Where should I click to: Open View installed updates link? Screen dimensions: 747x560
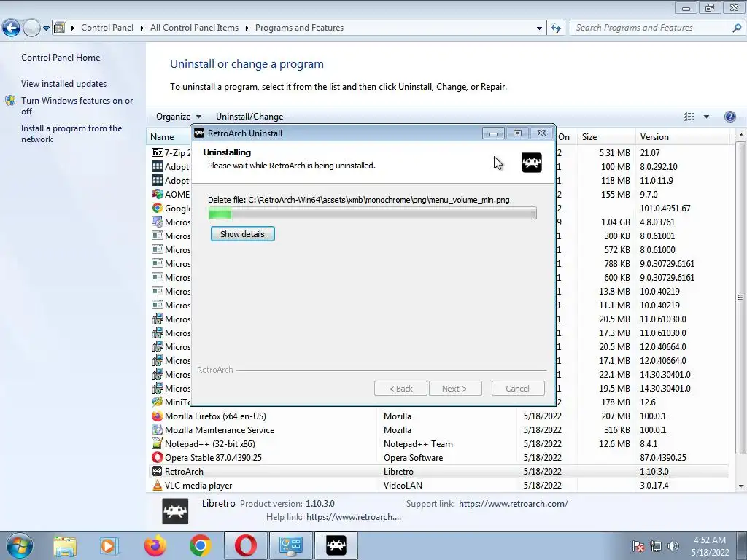(64, 84)
